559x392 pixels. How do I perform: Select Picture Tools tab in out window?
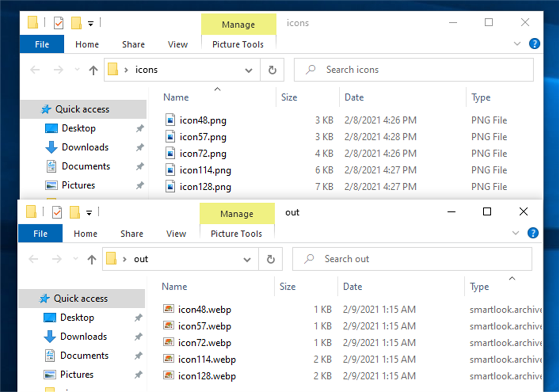pyautogui.click(x=236, y=234)
